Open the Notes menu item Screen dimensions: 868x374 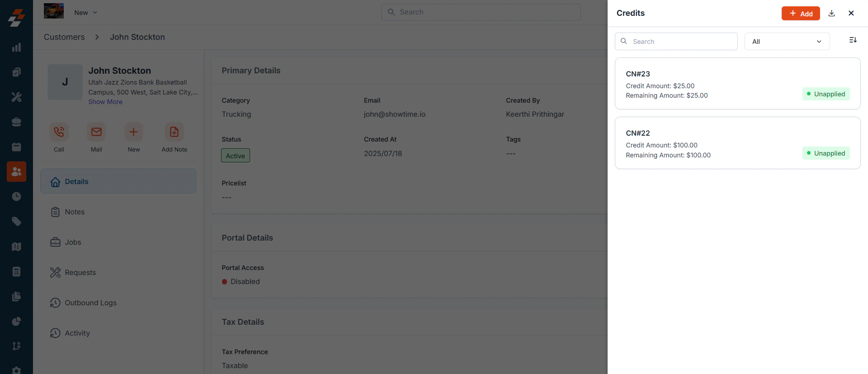tap(118, 212)
